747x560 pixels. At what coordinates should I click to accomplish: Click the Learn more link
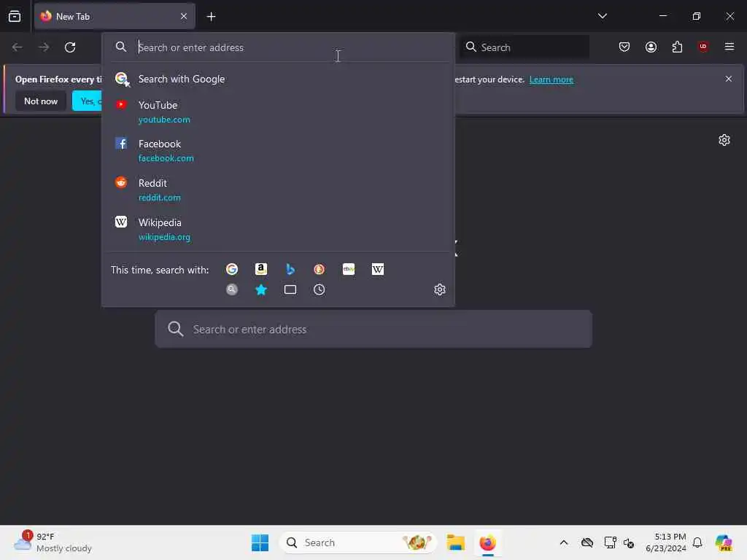point(551,79)
